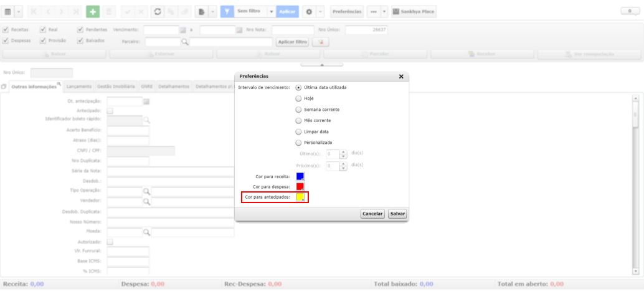The width and height of the screenshot is (644, 291).
Task: Click the export document icon
Action: [x=202, y=12]
